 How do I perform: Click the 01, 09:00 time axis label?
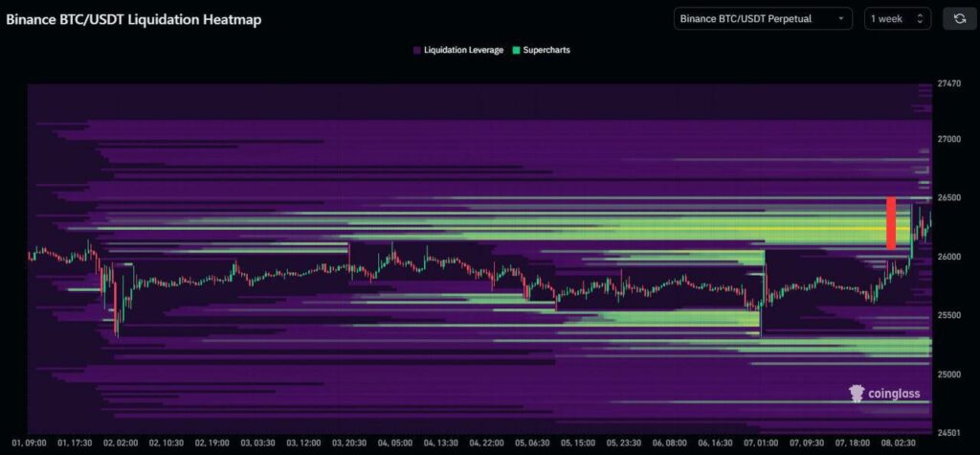29,444
